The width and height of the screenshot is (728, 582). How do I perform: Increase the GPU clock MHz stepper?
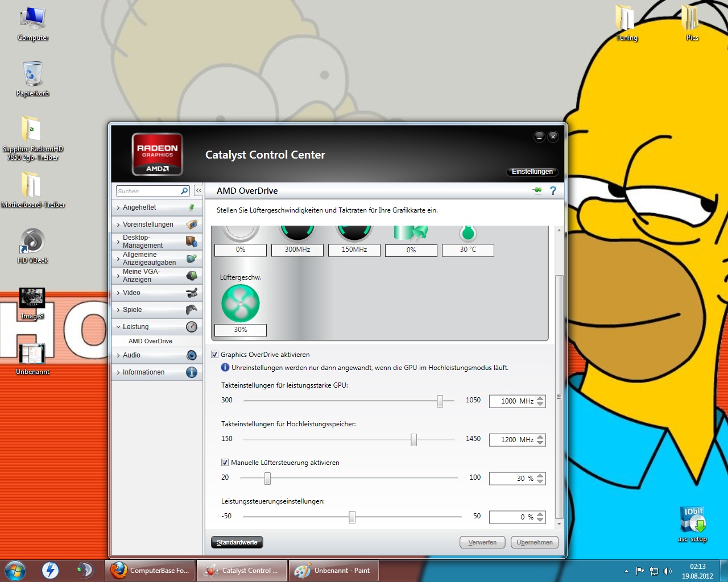(x=540, y=398)
